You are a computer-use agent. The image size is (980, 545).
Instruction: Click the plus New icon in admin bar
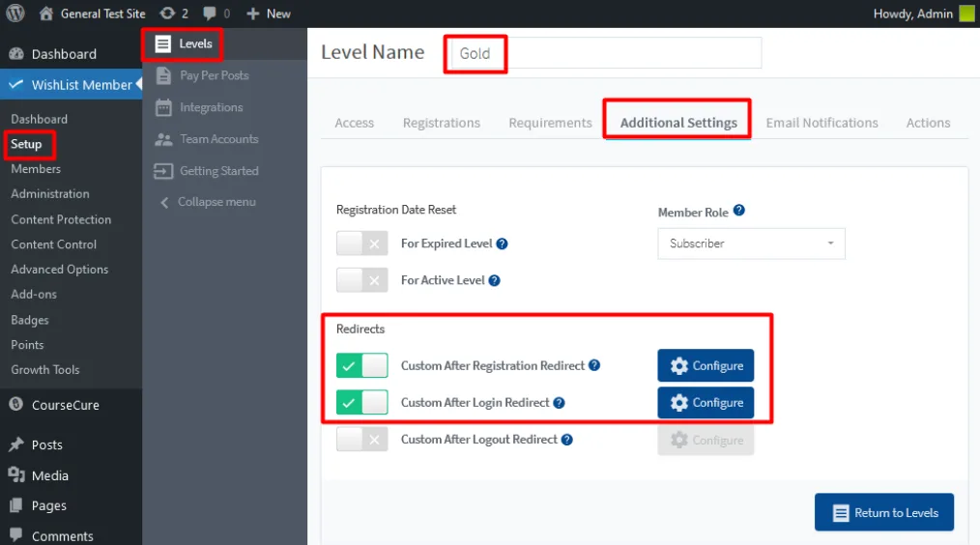(x=252, y=14)
